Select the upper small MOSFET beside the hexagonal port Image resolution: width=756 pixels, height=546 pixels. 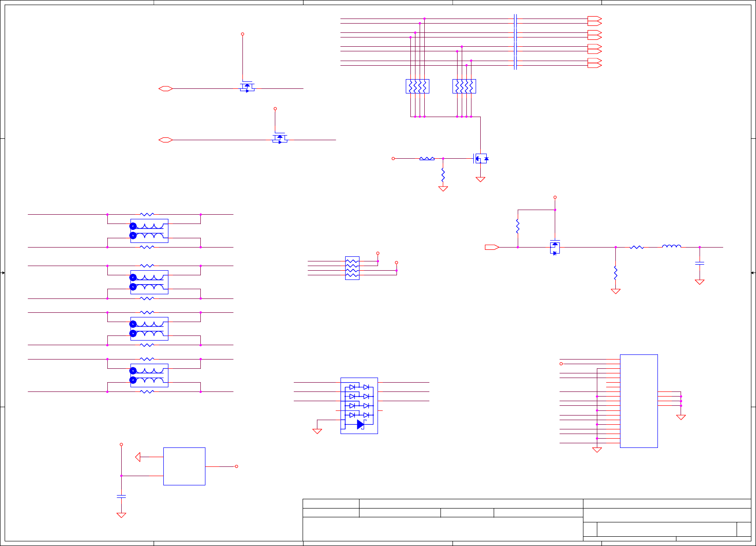click(x=247, y=87)
